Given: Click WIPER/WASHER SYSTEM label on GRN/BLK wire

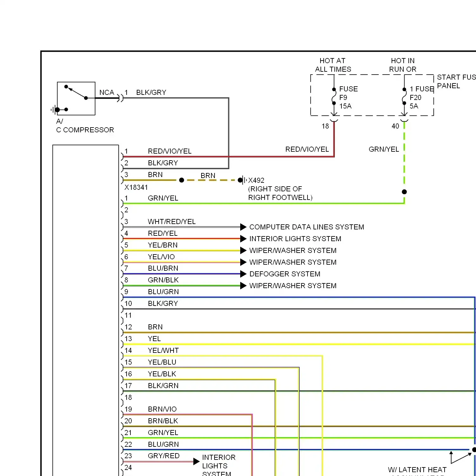Looking at the screenshot, I should [293, 286].
